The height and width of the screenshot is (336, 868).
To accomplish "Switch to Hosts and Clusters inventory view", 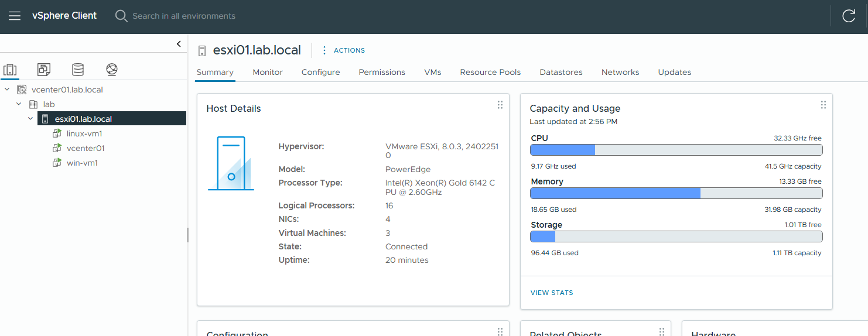I will [10, 70].
